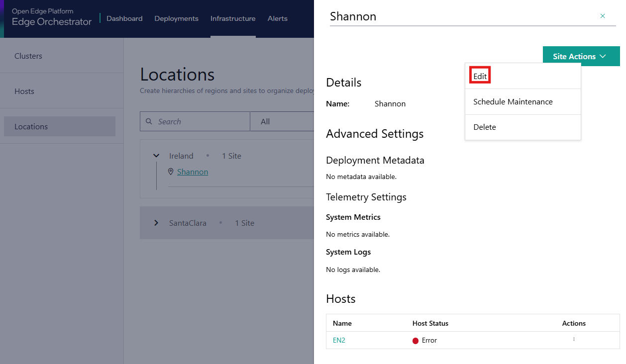
Task: Click the search magnifier icon
Action: 149,121
